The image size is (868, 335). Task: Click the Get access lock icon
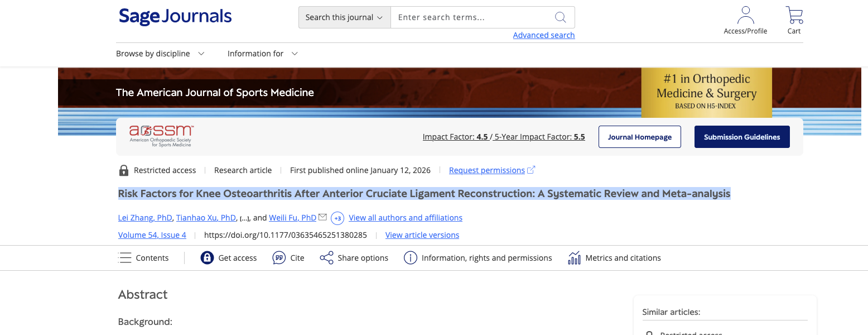208,258
